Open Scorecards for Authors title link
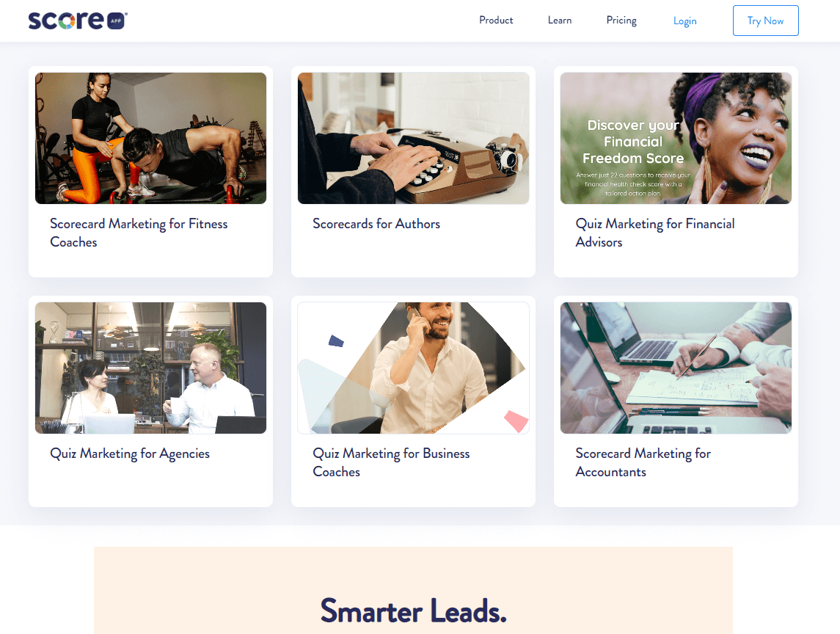 [x=376, y=224]
